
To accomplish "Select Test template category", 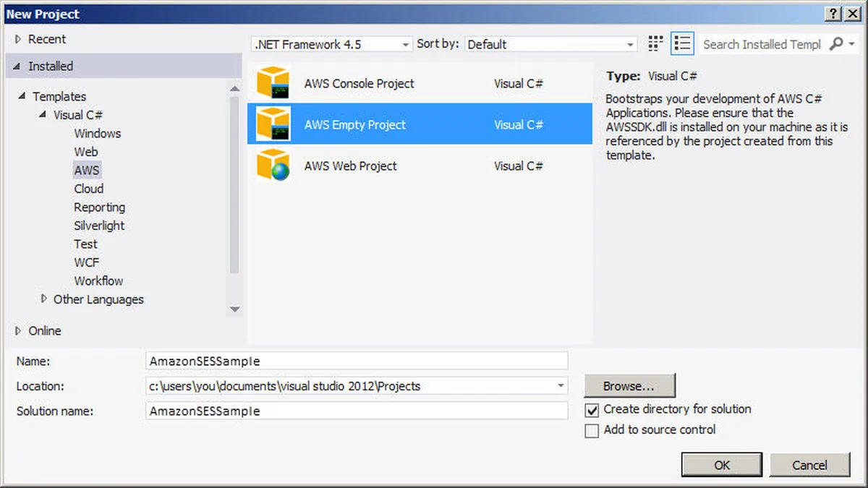I will pos(85,244).
